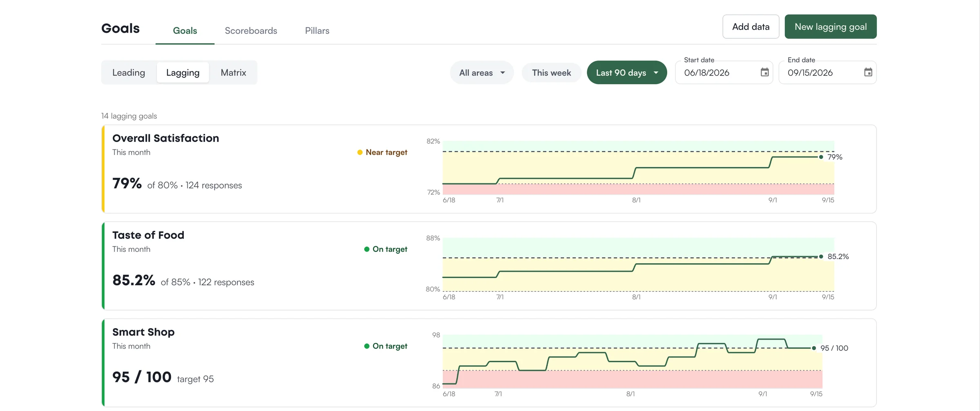980x411 pixels.
Task: Click Taste of Food's green On target dot
Action: 367,249
